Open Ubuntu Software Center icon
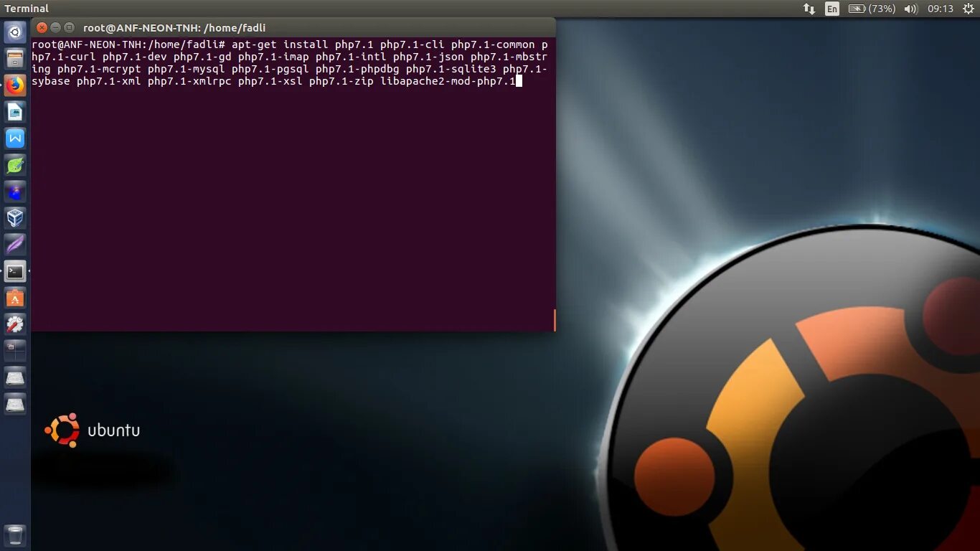This screenshot has height=551, width=980. [x=15, y=298]
